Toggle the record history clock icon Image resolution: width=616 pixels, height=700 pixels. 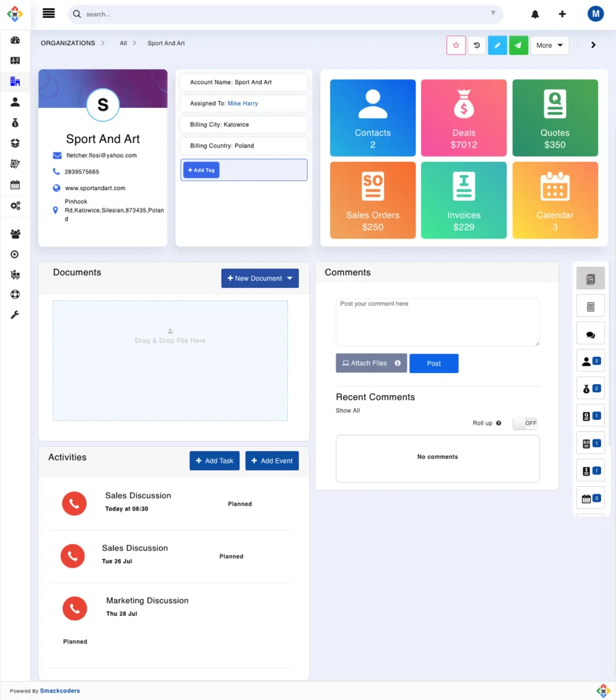click(477, 44)
